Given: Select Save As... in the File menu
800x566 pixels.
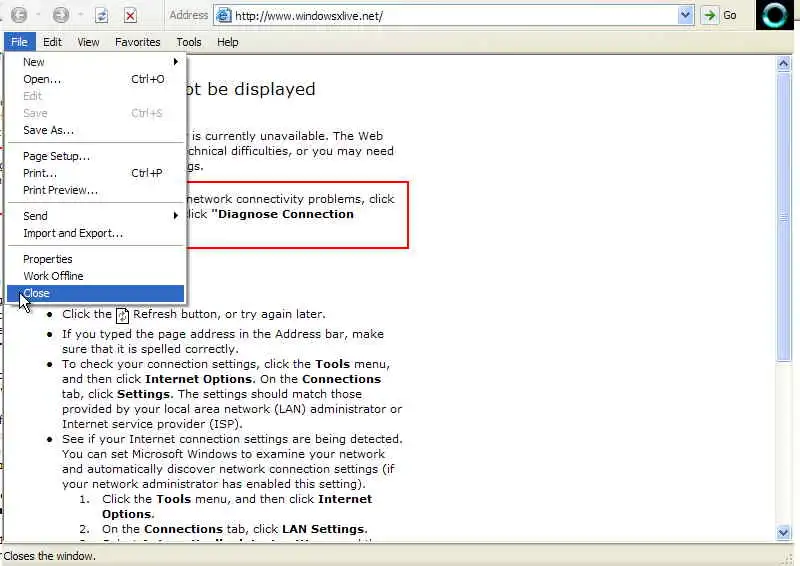Looking at the screenshot, I should pos(95,130).
